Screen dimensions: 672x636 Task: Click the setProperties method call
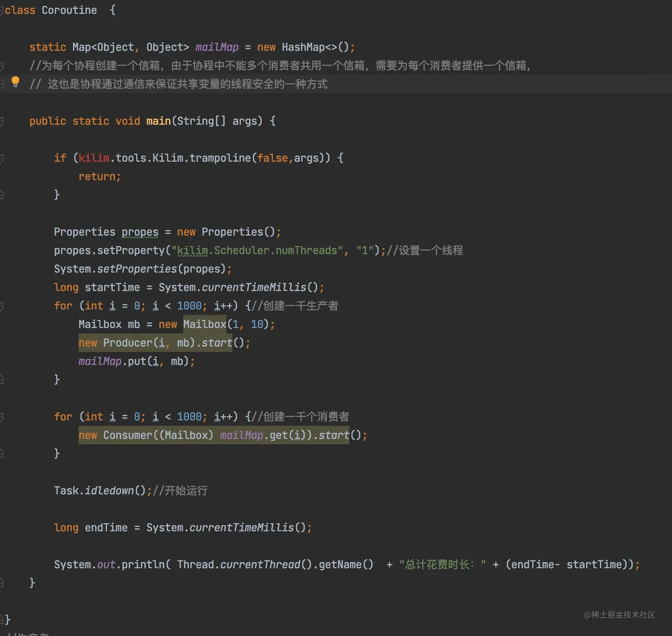pos(137,269)
